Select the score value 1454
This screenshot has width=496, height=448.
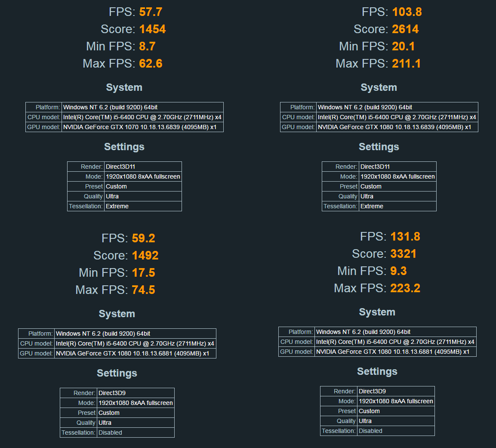[x=152, y=29]
